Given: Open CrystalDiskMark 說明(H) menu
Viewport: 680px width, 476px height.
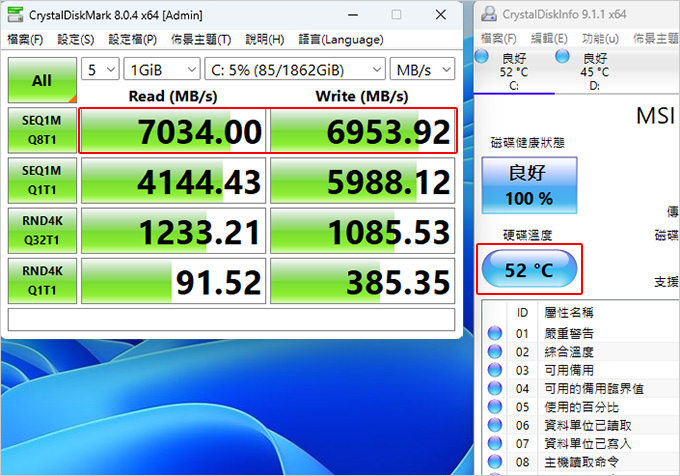Looking at the screenshot, I should click(x=265, y=39).
